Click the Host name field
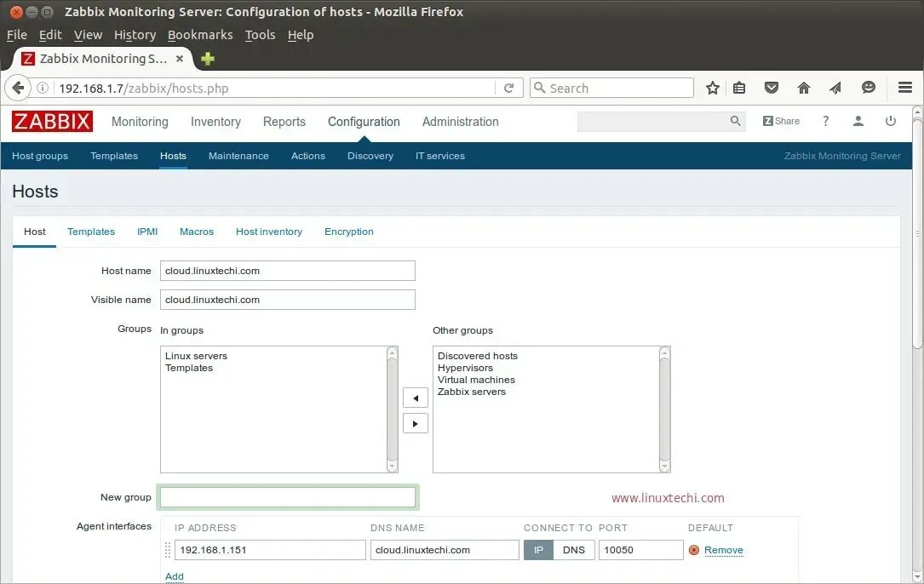Viewport: 924px width, 584px height. (x=288, y=271)
